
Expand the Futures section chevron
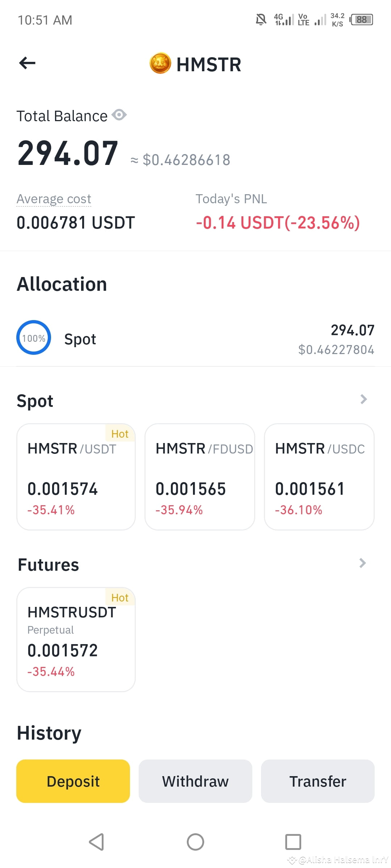(363, 563)
